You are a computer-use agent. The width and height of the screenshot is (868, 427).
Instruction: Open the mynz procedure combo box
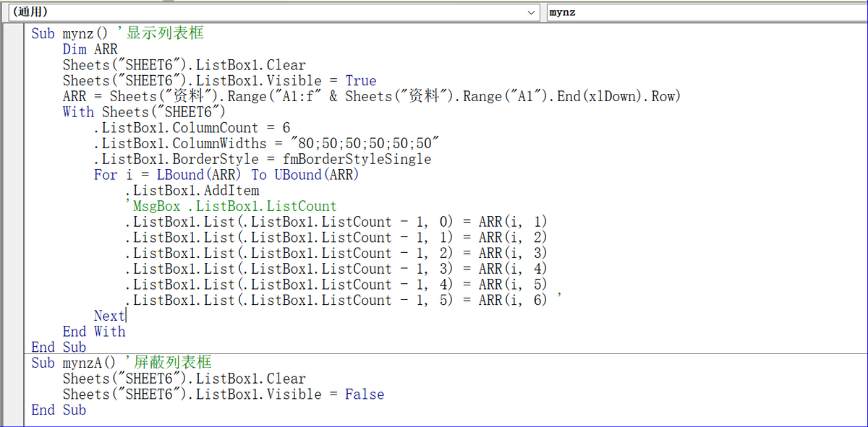point(706,12)
